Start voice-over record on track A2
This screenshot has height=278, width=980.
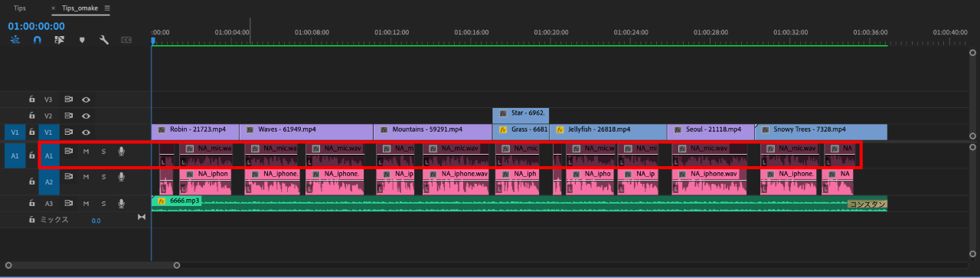click(122, 177)
